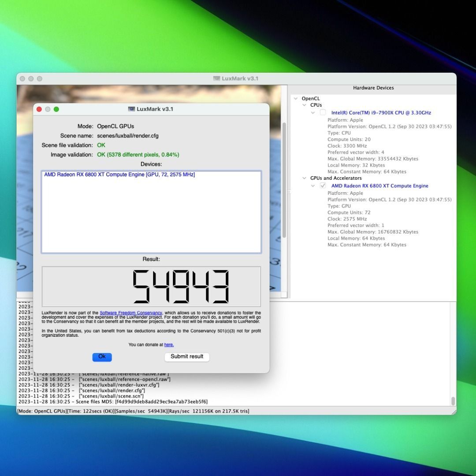This screenshot has width=476, height=476.
Task: Click the green zoom button on result dialog
Action: click(x=56, y=109)
